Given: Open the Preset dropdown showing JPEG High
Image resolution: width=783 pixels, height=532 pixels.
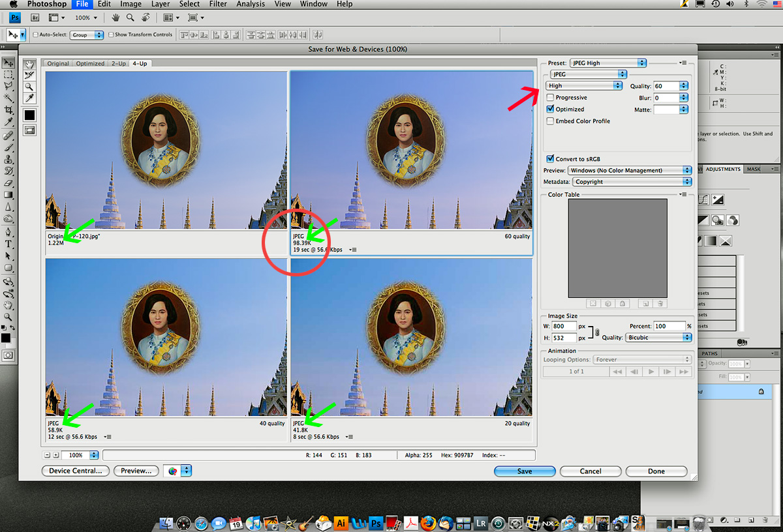Looking at the screenshot, I should [x=607, y=63].
